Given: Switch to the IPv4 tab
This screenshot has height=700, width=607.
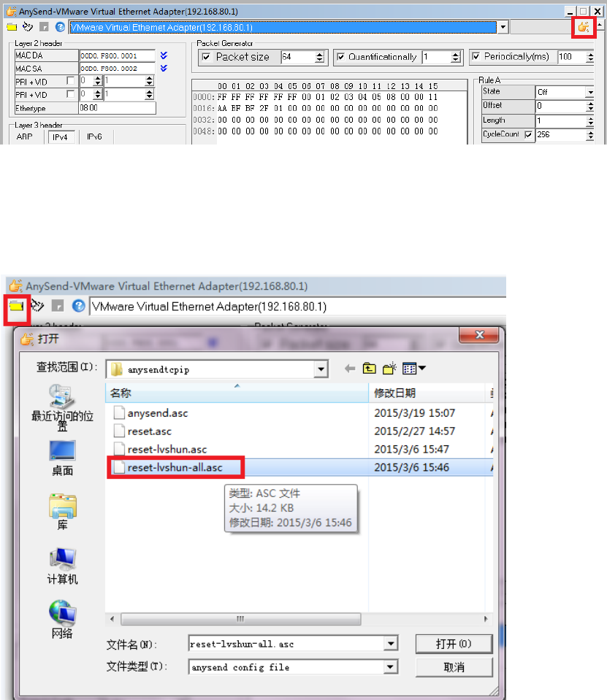Looking at the screenshot, I should pyautogui.click(x=61, y=137).
